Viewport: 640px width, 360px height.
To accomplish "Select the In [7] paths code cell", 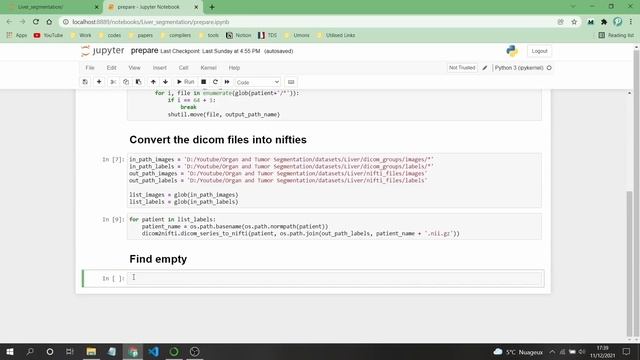I will (335, 180).
